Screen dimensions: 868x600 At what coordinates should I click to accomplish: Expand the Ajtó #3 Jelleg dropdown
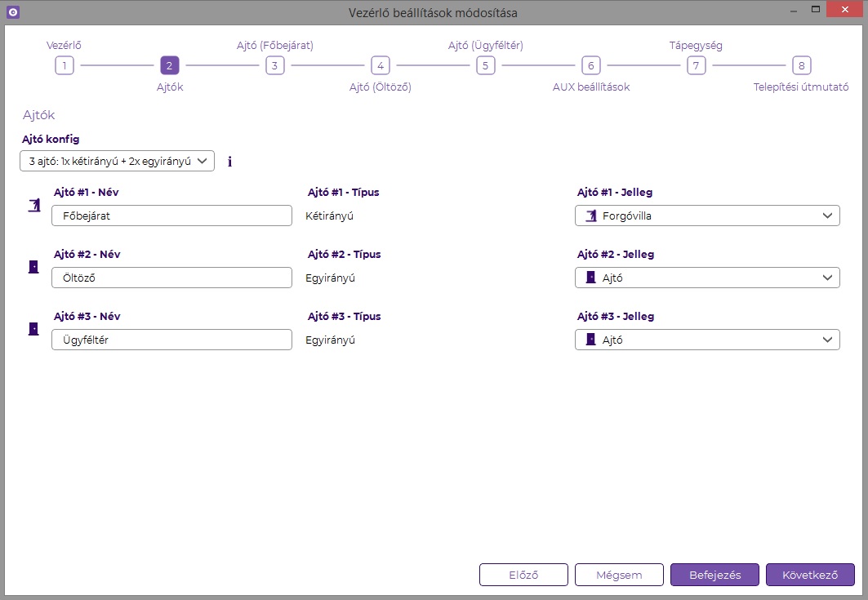click(707, 340)
